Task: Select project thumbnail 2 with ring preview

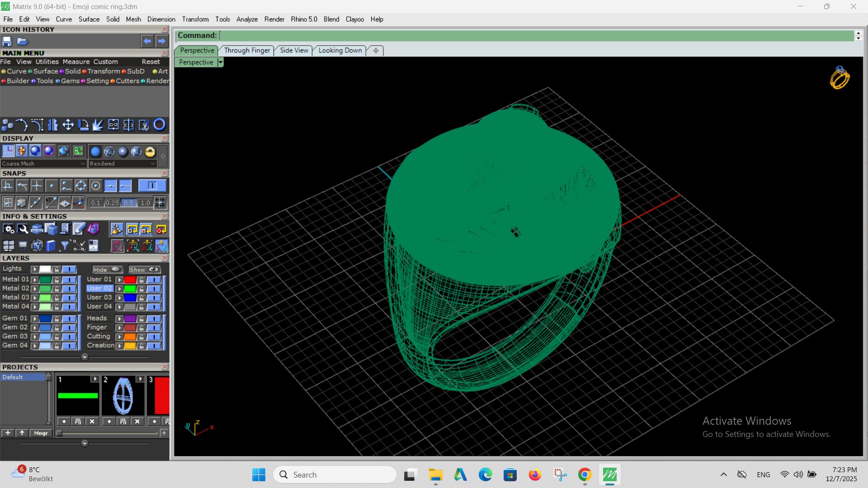Action: [123, 395]
